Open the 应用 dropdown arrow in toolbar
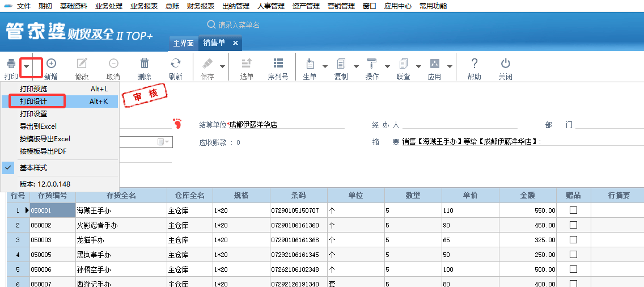This screenshot has height=287, width=644. (x=450, y=66)
